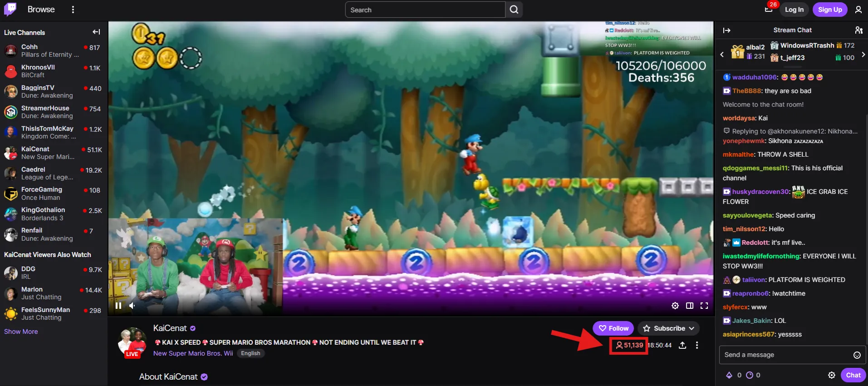The image size is (868, 386).
Task: Open the chat community users icon
Action: click(x=858, y=30)
